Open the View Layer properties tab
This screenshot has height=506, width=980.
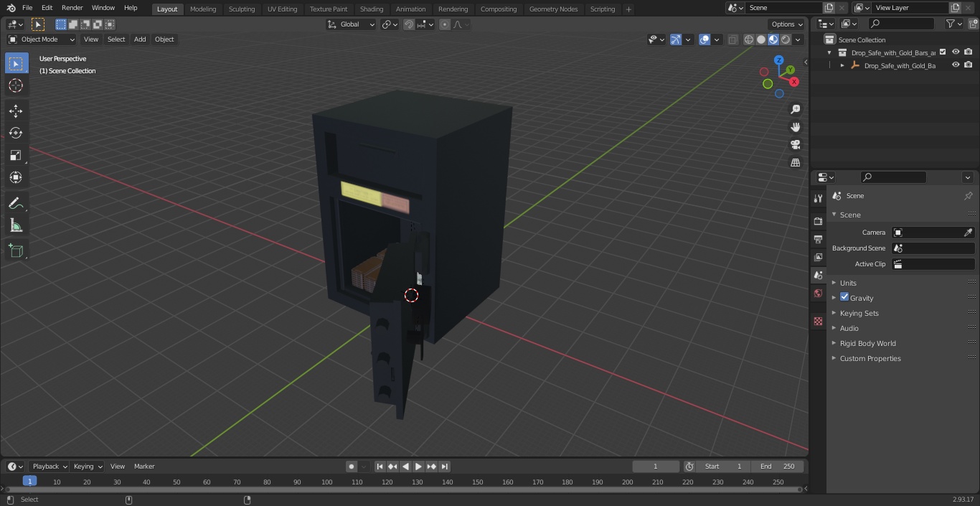pyautogui.click(x=818, y=257)
